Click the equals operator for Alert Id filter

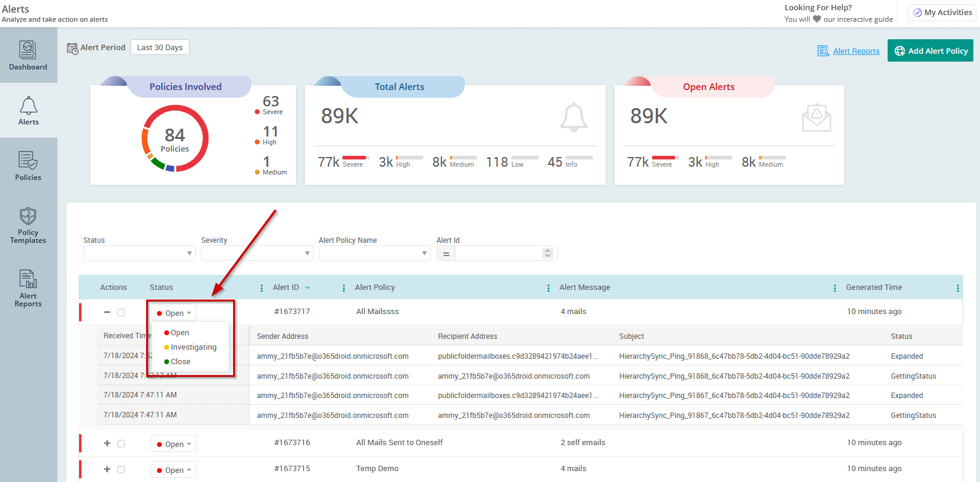[446, 254]
